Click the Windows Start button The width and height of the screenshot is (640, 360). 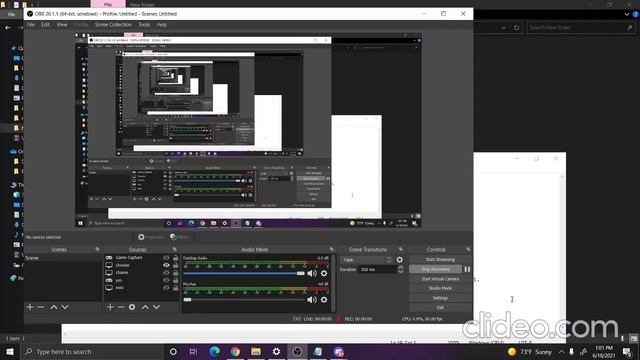point(10,351)
